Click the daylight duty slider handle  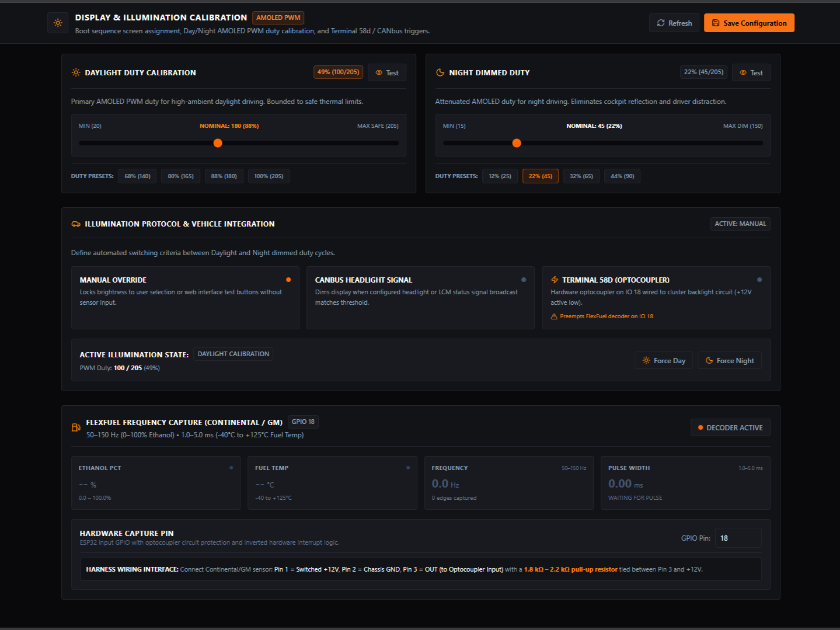point(218,143)
